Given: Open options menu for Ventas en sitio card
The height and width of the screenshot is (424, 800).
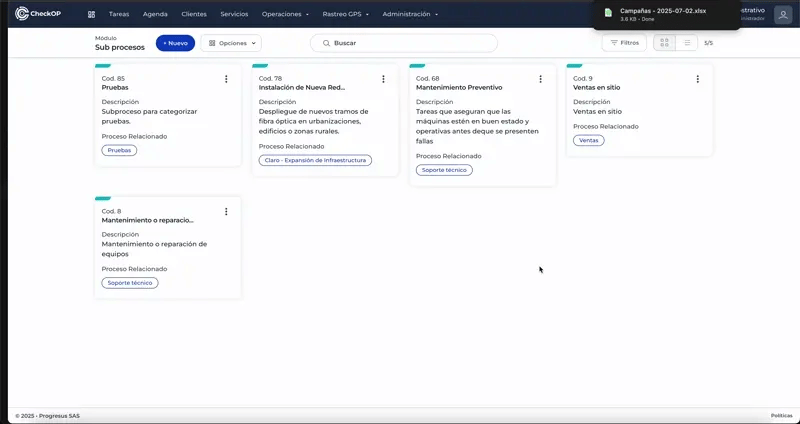Looking at the screenshot, I should click(697, 79).
